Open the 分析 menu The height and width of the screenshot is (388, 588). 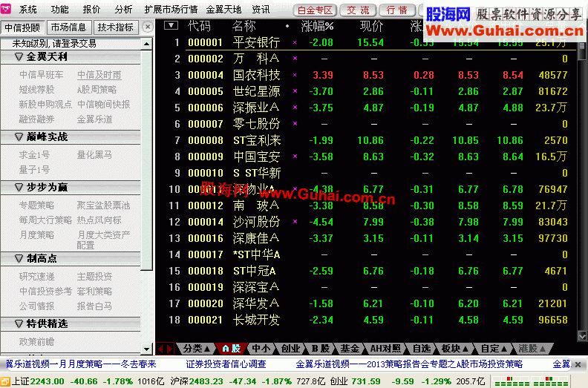124,10
